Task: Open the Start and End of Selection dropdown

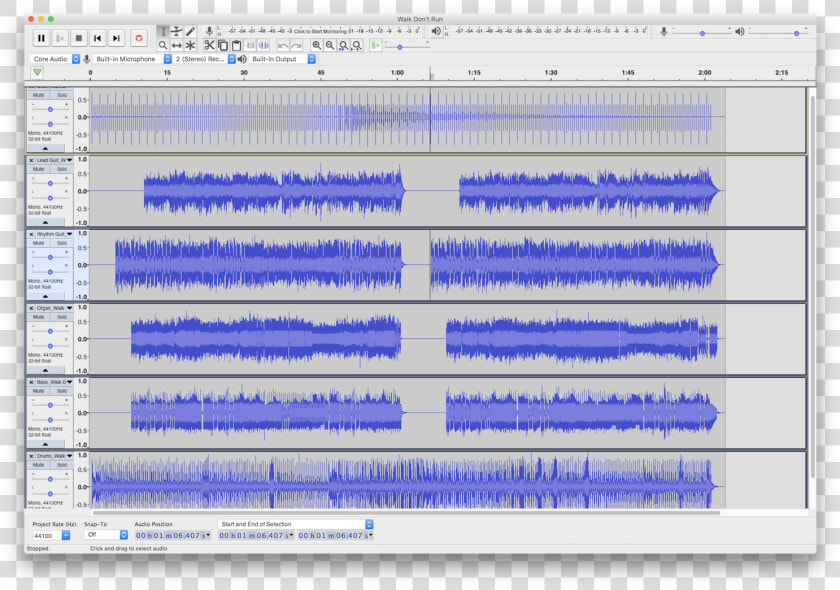Action: tap(295, 524)
